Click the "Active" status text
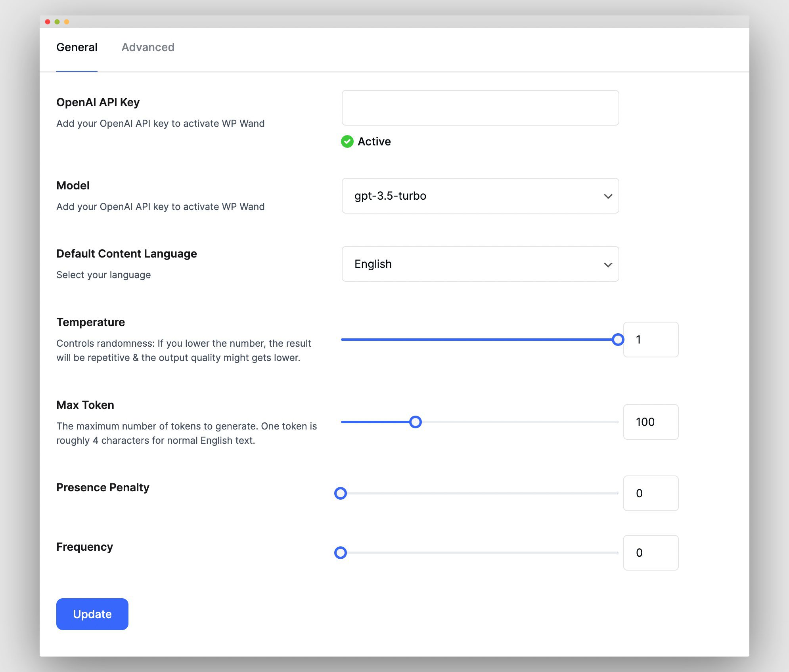789x672 pixels. click(374, 141)
